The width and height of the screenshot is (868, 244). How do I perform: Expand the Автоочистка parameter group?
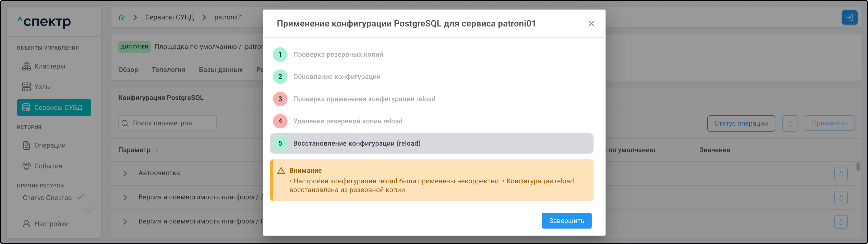[x=125, y=173]
